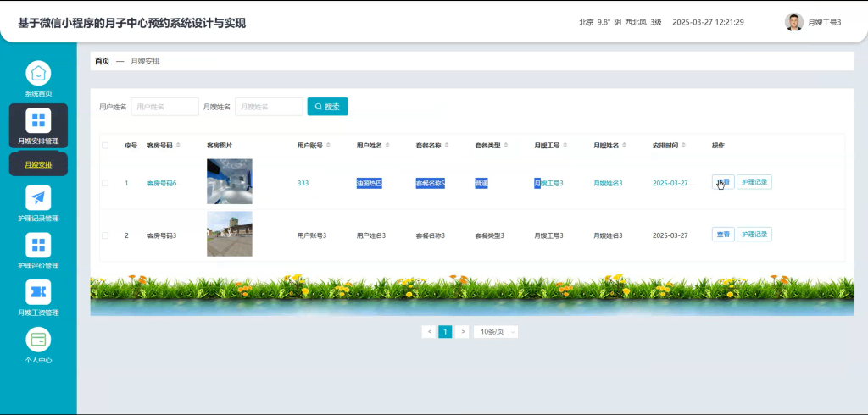868x415 pixels.
Task: Open 护理记录 for the 客房号码3 row
Action: click(754, 234)
